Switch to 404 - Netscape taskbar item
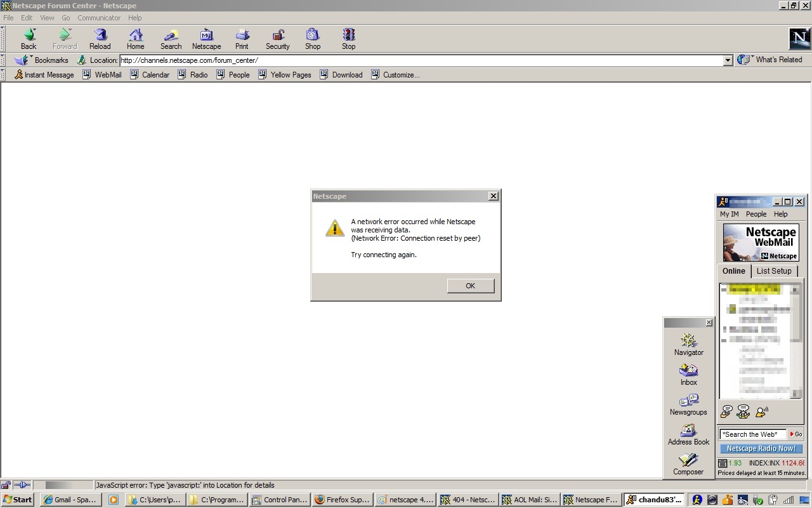The height and width of the screenshot is (508, 812). click(467, 500)
